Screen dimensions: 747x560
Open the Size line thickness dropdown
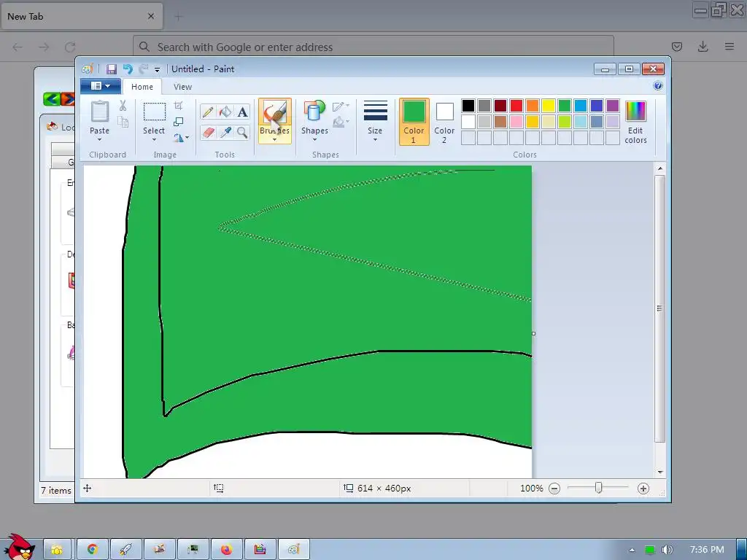[375, 120]
